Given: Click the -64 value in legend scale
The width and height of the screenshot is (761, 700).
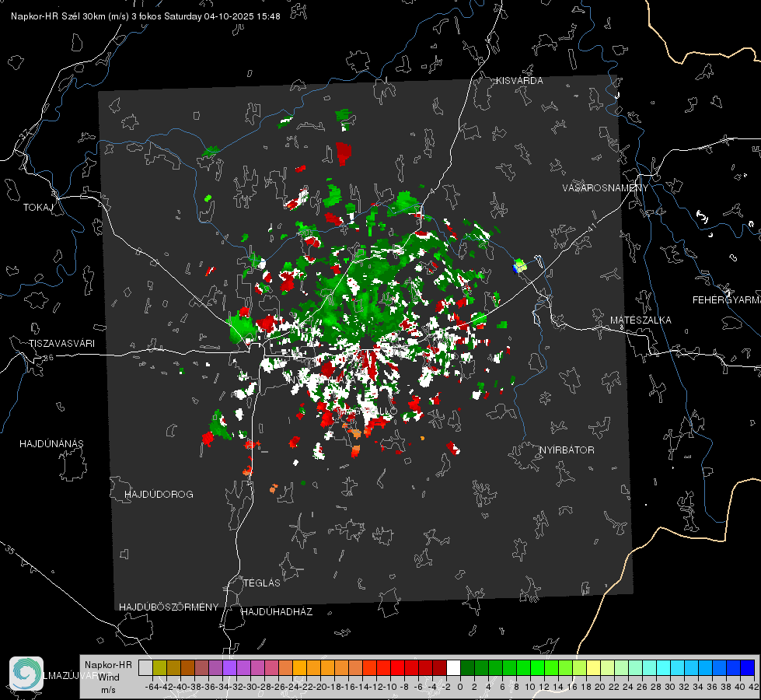Looking at the screenshot, I should (152, 688).
